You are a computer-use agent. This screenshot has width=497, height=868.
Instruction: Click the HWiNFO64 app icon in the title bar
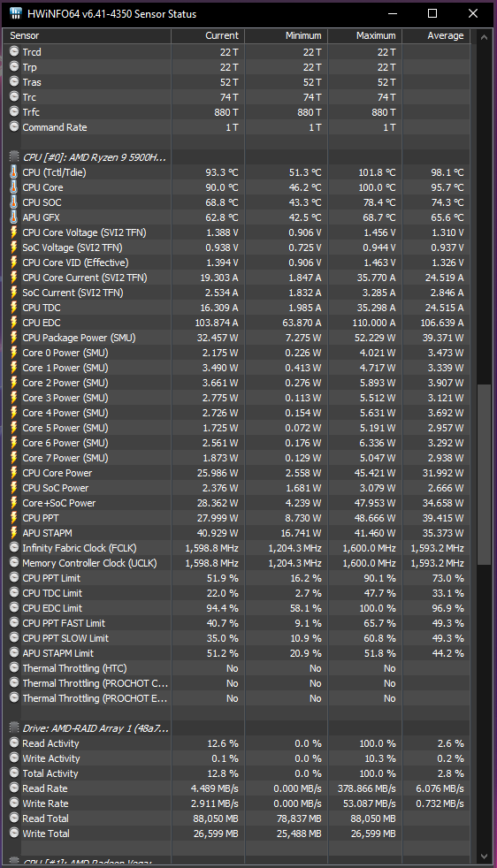coord(15,13)
